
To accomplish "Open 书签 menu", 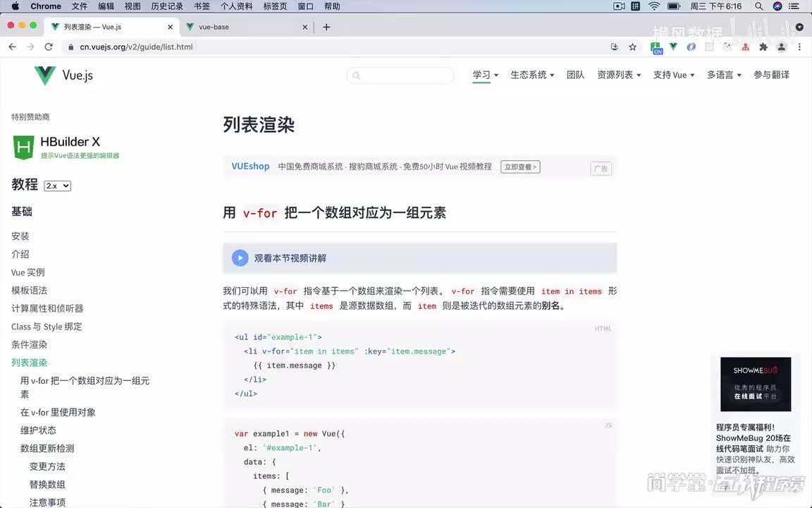I will point(202,6).
